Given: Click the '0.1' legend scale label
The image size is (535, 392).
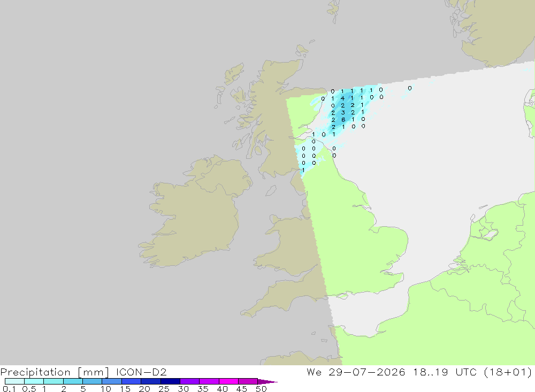Looking at the screenshot, I should click(x=9, y=389).
